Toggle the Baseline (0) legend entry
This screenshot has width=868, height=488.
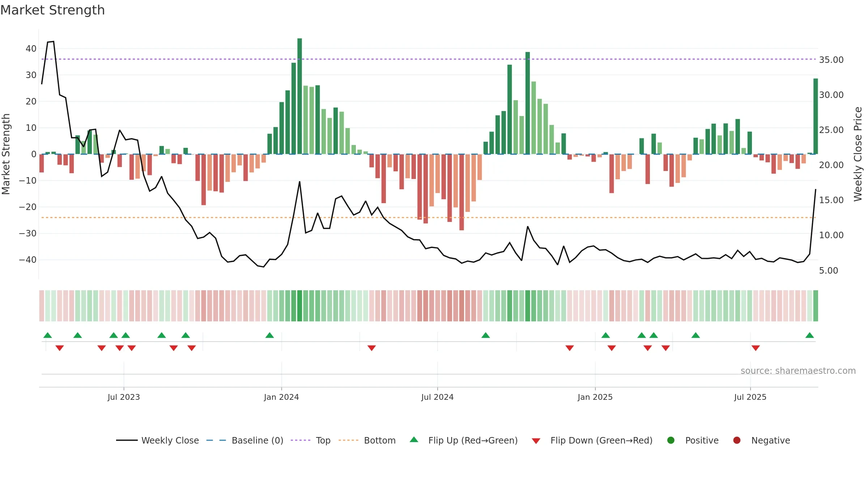tap(244, 440)
